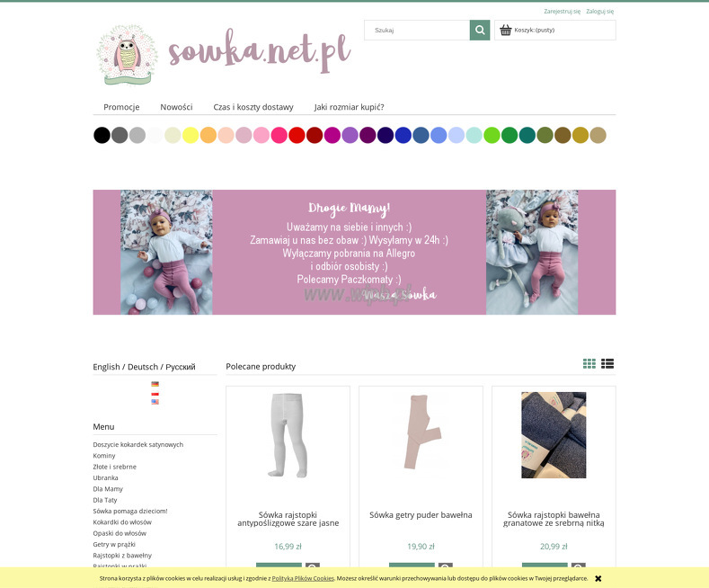Switch to list view of products
The width and height of the screenshot is (709, 588).
tap(607, 363)
